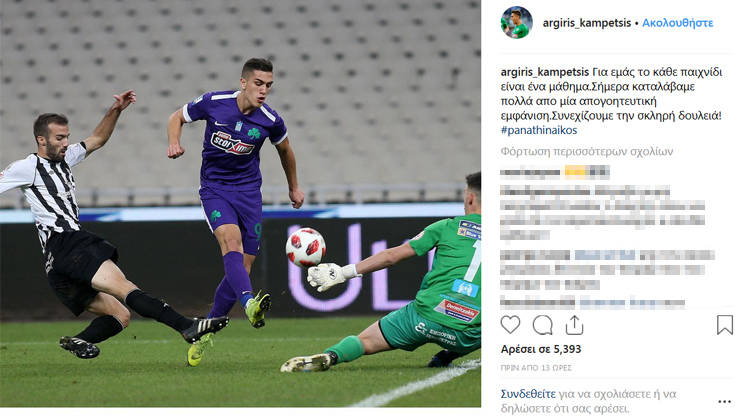Image resolution: width=735 pixels, height=419 pixels.
Task: Click the argiris_kampetsis username in the caption
Action: click(x=545, y=72)
